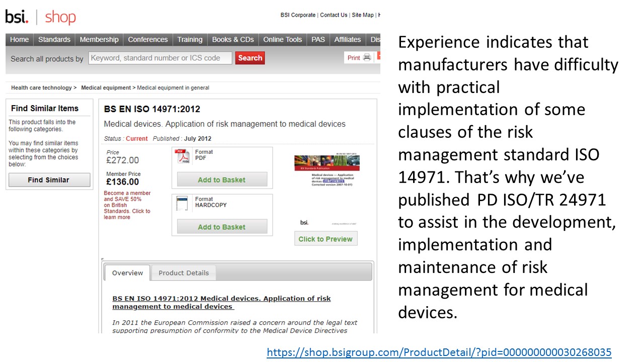644x362 pixels.
Task: Open Books & CDs menu
Action: pos(233,40)
